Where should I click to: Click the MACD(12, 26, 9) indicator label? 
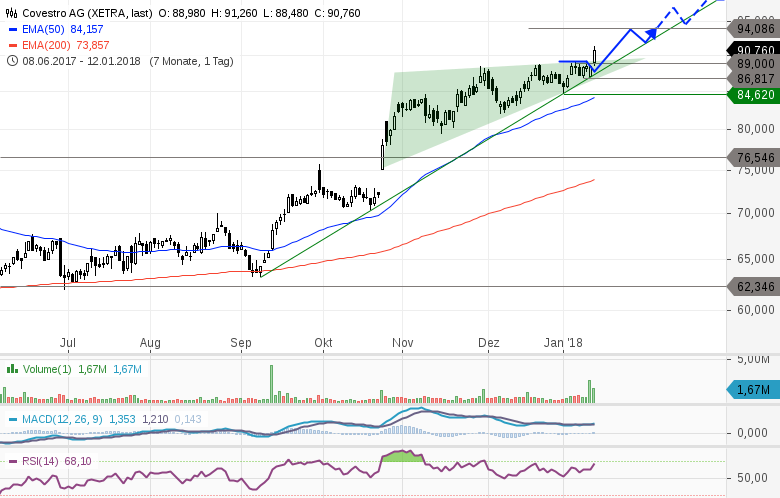[62, 419]
